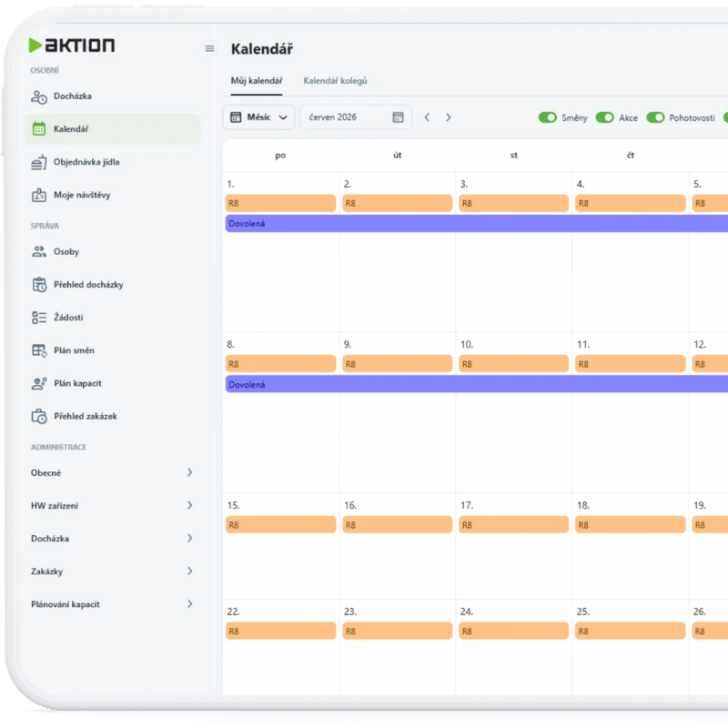728x728 pixels.
Task: Open Moje návštěvy menu item
Action: click(112, 195)
